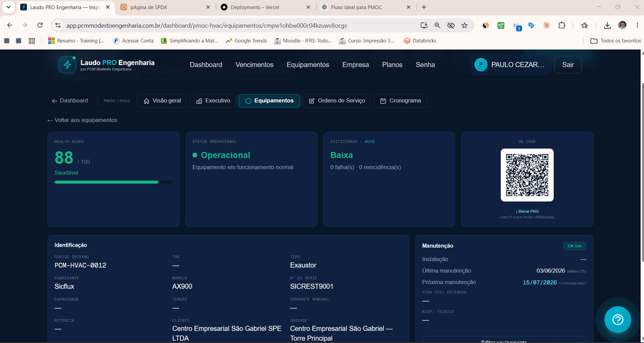Screen dimensions: 644x343
Task: Click the code PCM-HVAC-0012
Action: (x=81, y=266)
